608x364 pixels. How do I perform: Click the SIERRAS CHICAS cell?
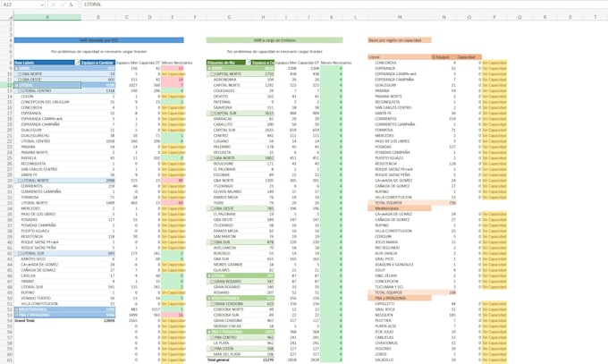[x=228, y=326]
